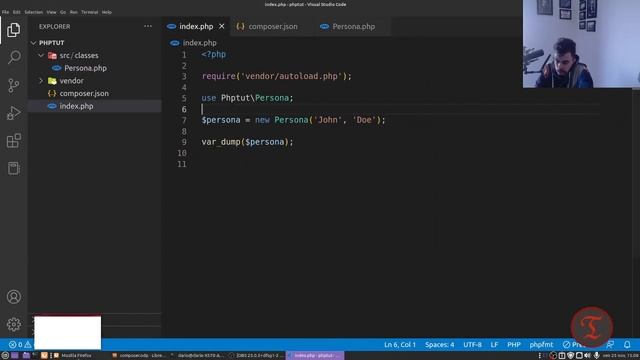640x360 pixels.
Task: Open the View menu
Action: pos(51,12)
